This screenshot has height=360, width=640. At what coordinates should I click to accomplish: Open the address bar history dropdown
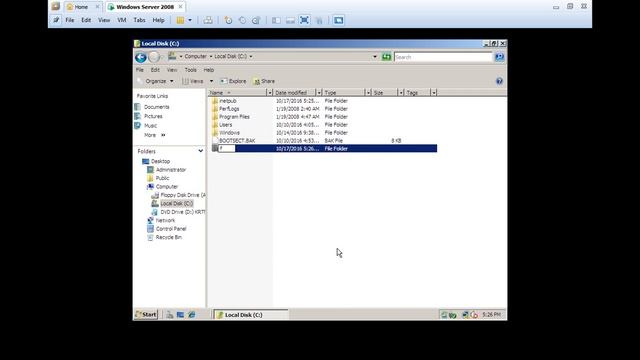(375, 57)
